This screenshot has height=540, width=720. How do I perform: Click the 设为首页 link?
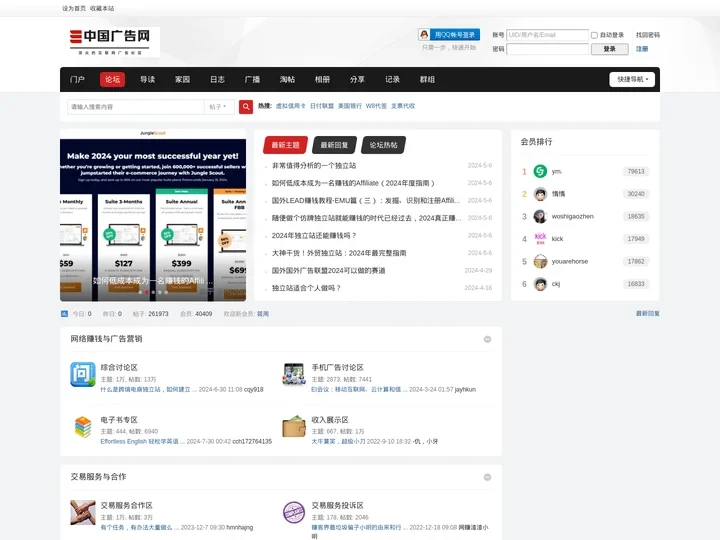pos(74,8)
